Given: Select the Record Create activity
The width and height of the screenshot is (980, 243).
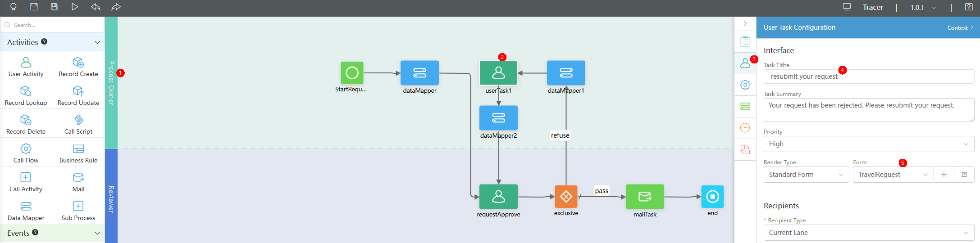Looking at the screenshot, I should (78, 66).
